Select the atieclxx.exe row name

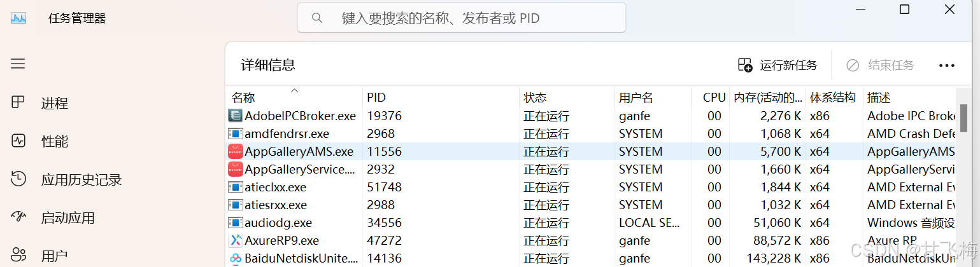coord(275,187)
